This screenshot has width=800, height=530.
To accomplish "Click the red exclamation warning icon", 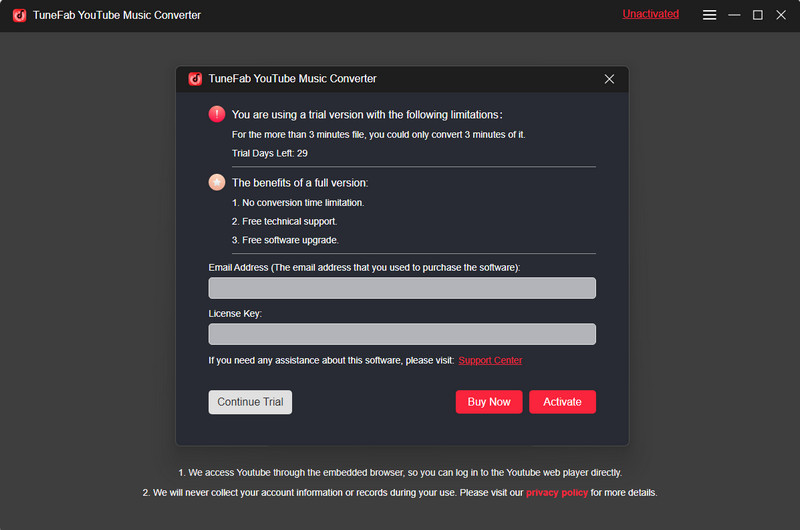I will coord(217,114).
